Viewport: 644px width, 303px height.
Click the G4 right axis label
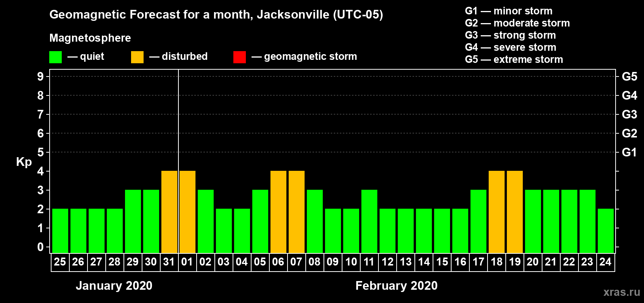[630, 95]
